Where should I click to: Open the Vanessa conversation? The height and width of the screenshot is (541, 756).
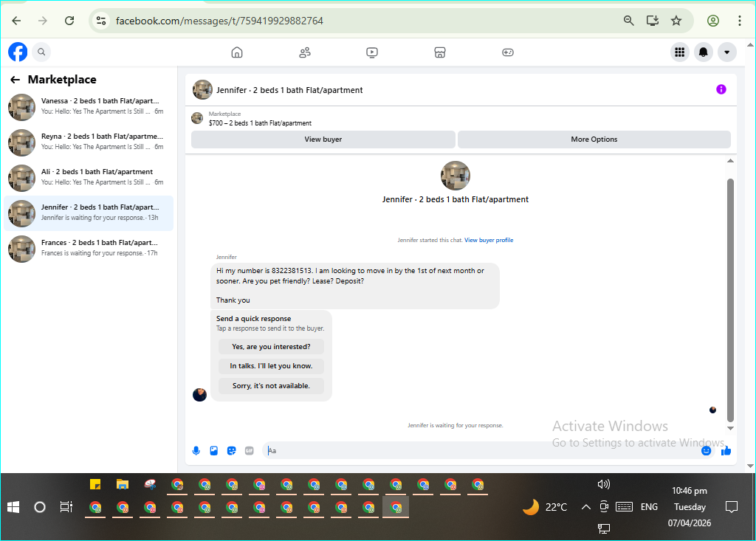[89, 106]
